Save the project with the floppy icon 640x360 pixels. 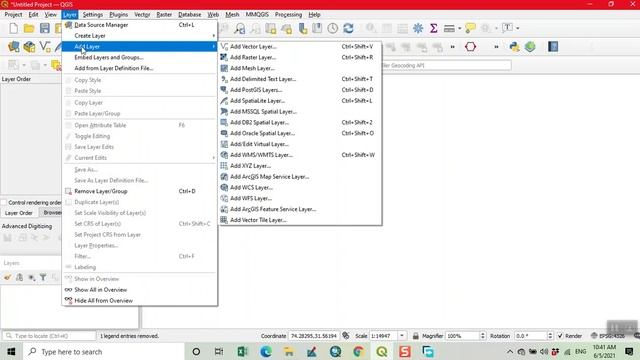tap(44, 28)
